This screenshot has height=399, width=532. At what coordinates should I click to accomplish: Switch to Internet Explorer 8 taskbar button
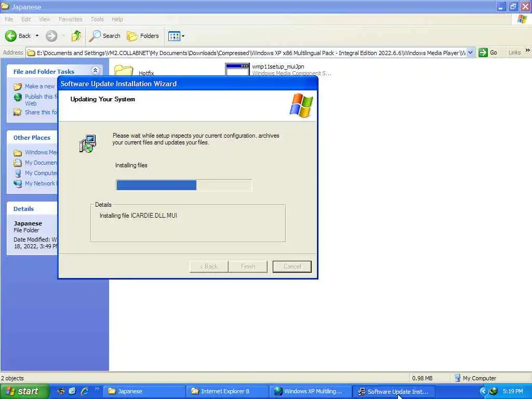pos(228,392)
